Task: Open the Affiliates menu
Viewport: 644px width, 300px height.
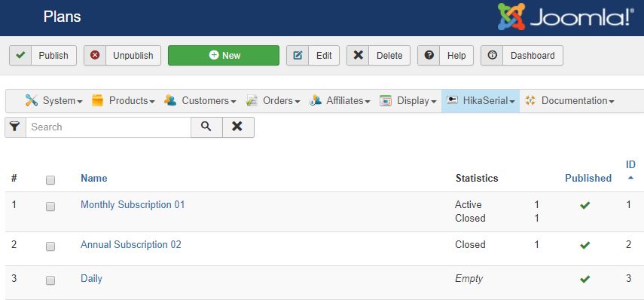Action: pos(340,101)
